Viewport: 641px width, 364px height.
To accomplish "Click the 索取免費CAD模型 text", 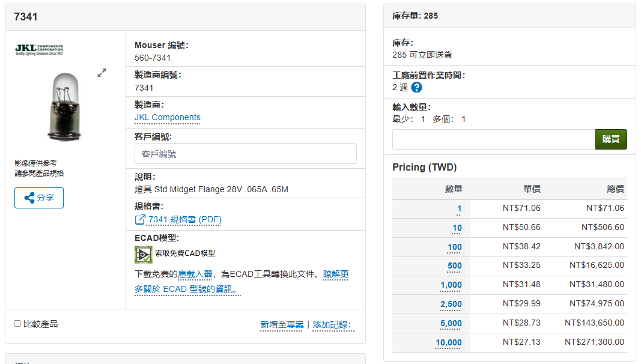I will 185,253.
